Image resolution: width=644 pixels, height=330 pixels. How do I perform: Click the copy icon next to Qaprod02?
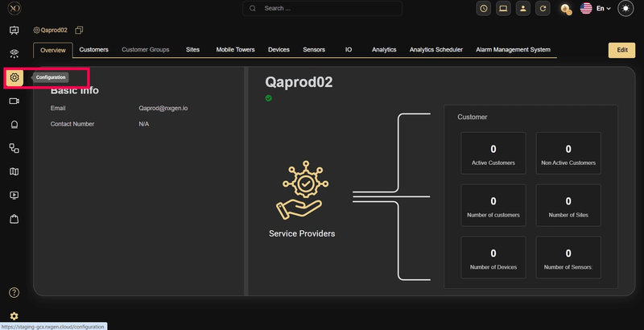coord(79,30)
